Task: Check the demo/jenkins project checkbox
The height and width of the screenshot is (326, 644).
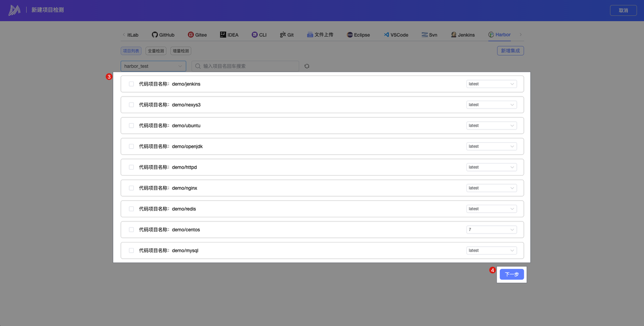Action: click(x=131, y=84)
